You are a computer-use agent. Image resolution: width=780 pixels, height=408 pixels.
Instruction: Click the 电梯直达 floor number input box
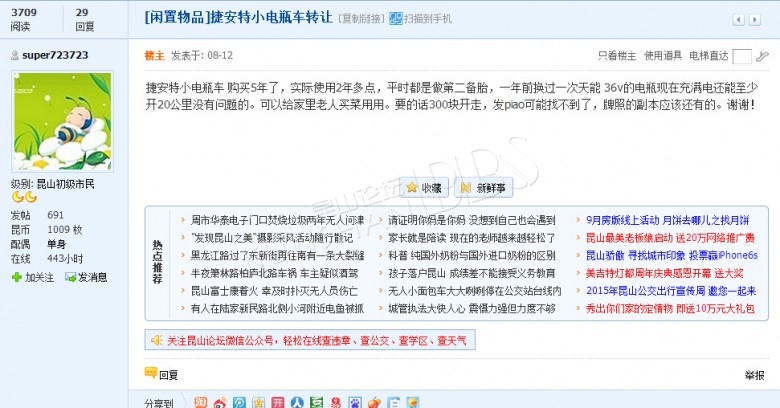point(741,56)
